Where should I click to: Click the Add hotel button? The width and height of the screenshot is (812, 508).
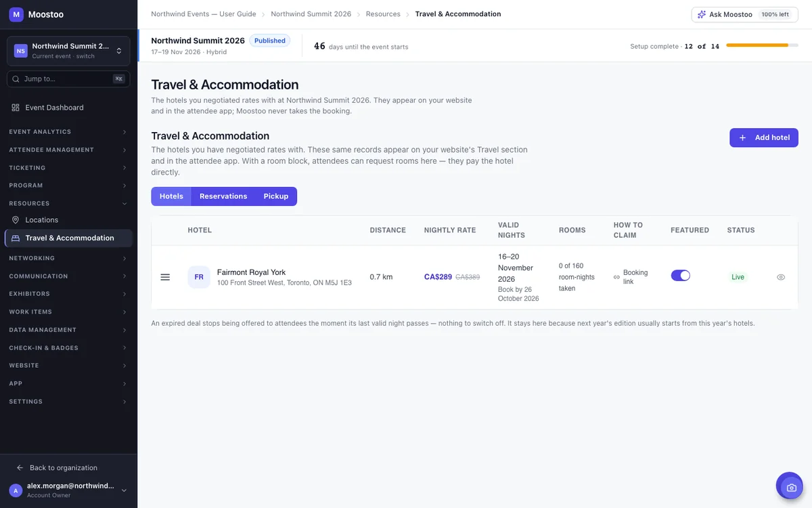point(764,137)
